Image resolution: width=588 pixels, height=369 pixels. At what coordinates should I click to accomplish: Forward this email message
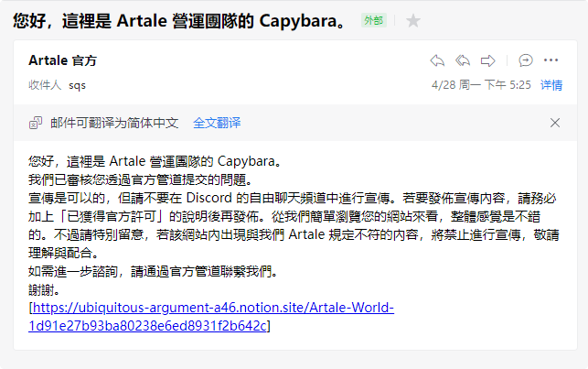488,60
